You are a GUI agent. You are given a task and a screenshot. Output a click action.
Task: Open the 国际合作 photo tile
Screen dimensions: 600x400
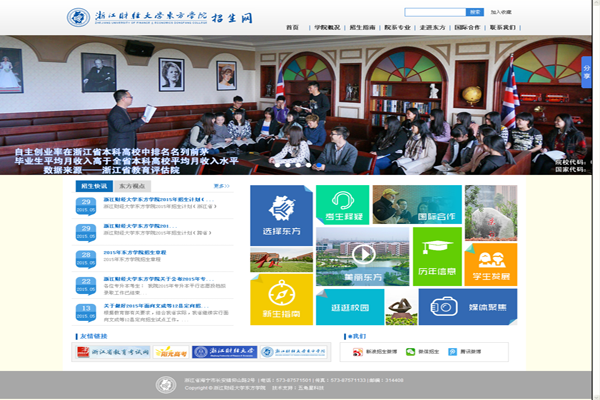[x=417, y=205]
